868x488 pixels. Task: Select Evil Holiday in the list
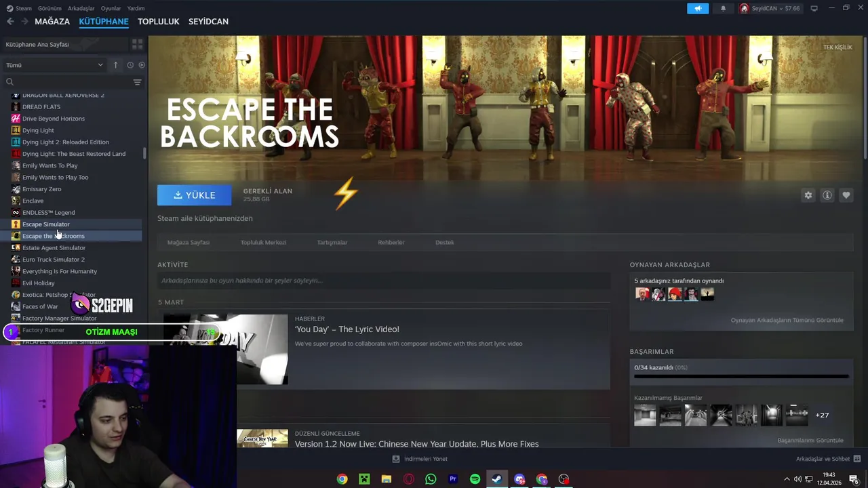[38, 283]
